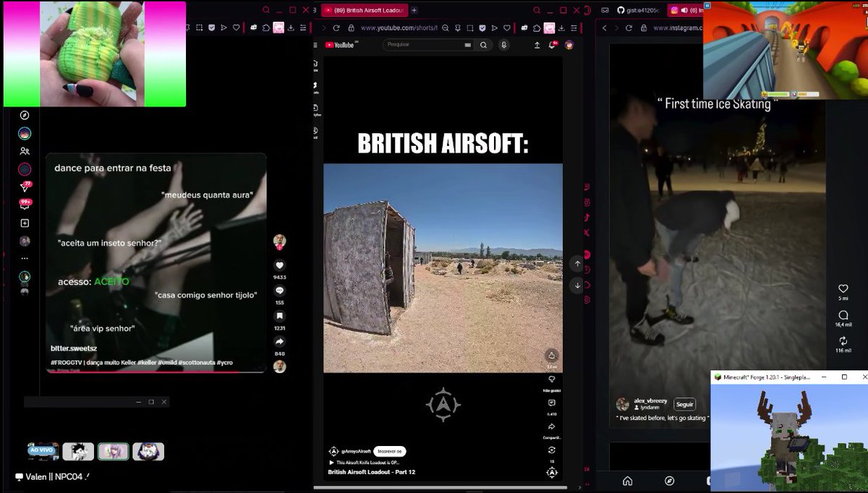868x493 pixels.
Task: Repost the Instagram reel showing 116 mil
Action: [843, 340]
